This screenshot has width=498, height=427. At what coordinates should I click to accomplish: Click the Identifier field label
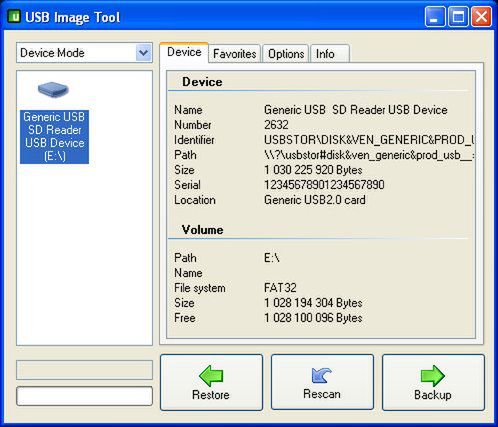tap(194, 140)
